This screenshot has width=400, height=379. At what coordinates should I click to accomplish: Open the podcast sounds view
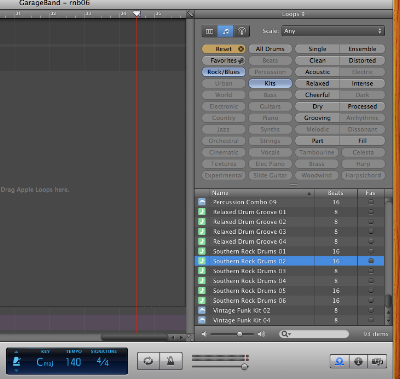point(242,31)
